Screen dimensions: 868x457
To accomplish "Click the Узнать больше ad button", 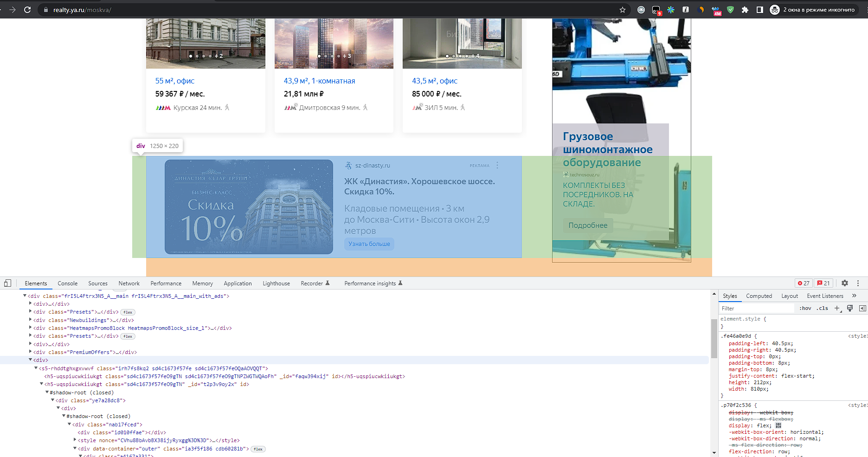I will 369,244.
